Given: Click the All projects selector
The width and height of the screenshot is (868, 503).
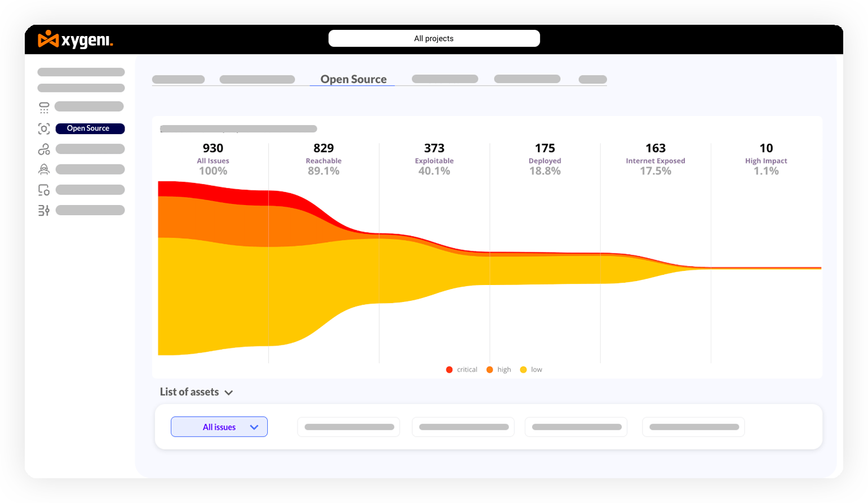Looking at the screenshot, I should click(434, 38).
